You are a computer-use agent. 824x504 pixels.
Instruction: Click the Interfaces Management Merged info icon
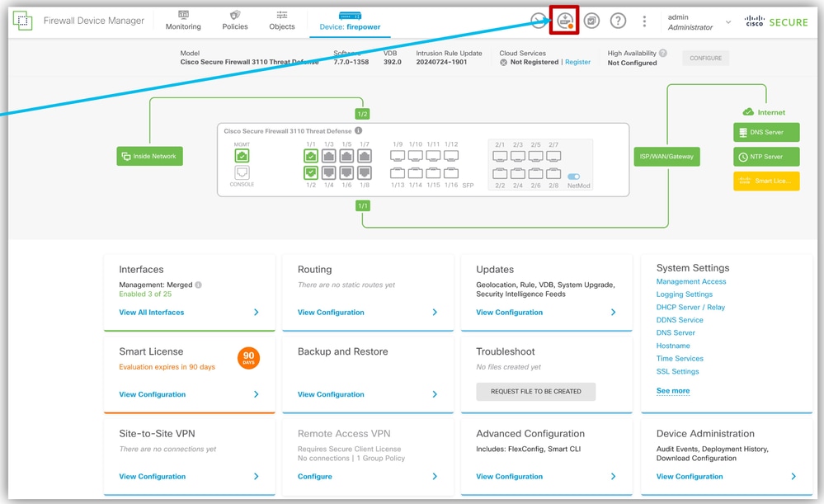click(x=199, y=285)
